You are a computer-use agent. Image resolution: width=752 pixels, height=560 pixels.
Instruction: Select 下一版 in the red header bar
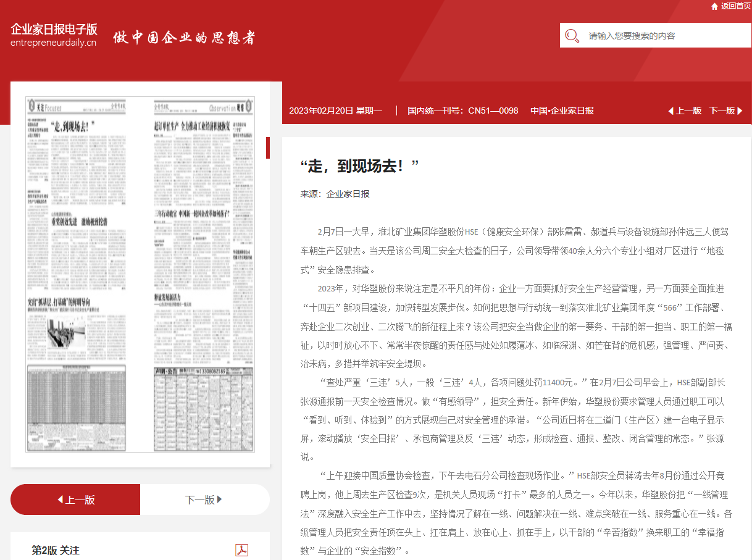point(722,111)
